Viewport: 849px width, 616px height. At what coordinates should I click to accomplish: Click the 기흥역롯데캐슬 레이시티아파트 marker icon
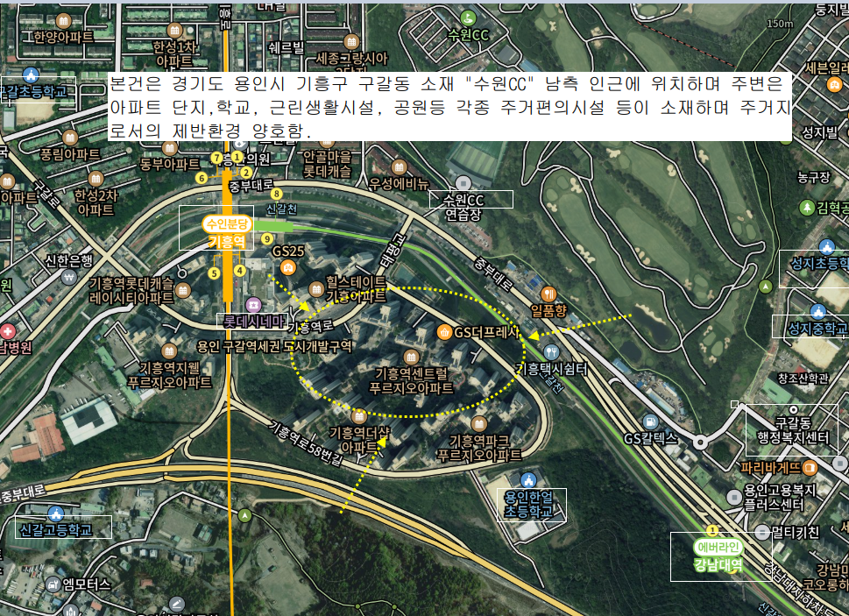pyautogui.click(x=183, y=291)
